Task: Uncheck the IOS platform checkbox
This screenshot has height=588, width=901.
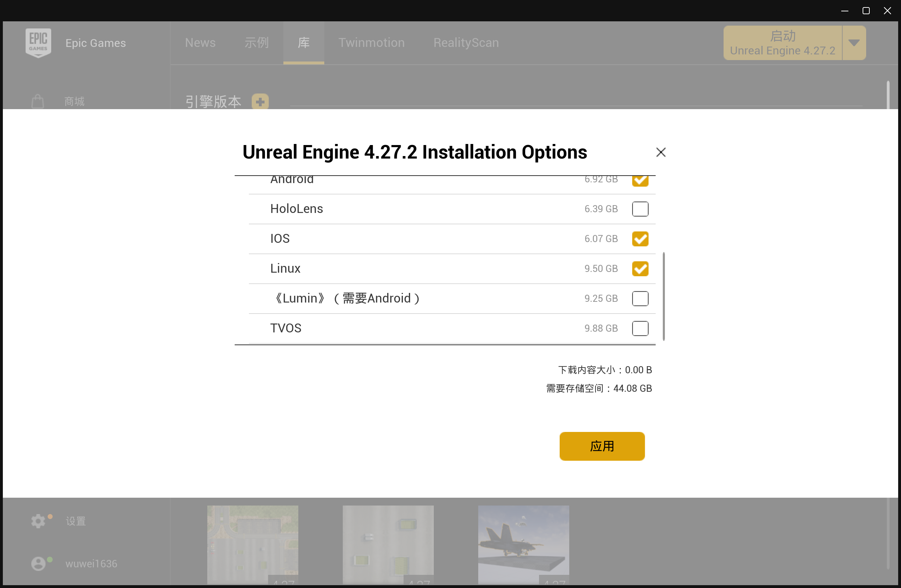Action: [x=640, y=239]
